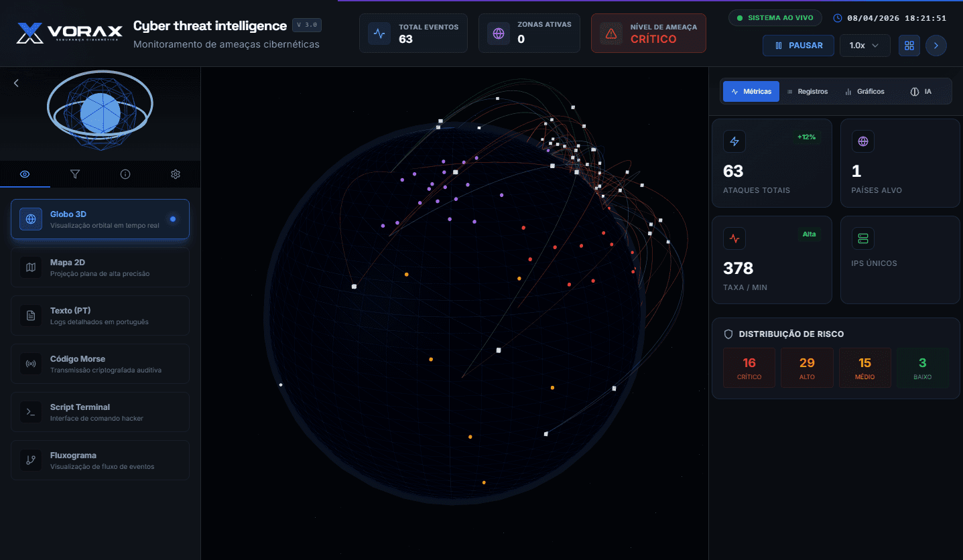Click the Países Alvo value 1
The width and height of the screenshot is (963, 560).
pyautogui.click(x=856, y=171)
